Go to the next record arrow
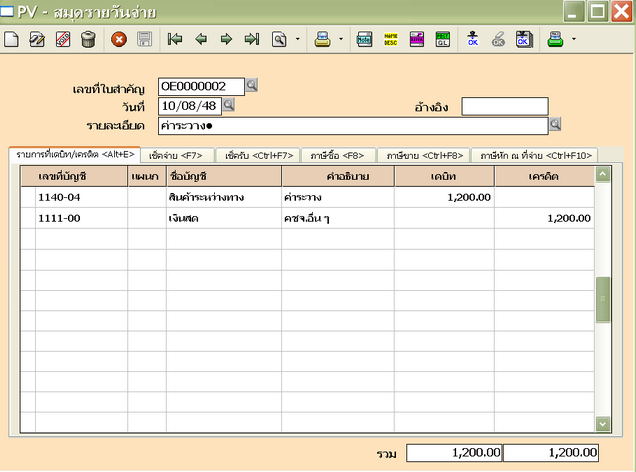This screenshot has width=636, height=472. [x=226, y=40]
